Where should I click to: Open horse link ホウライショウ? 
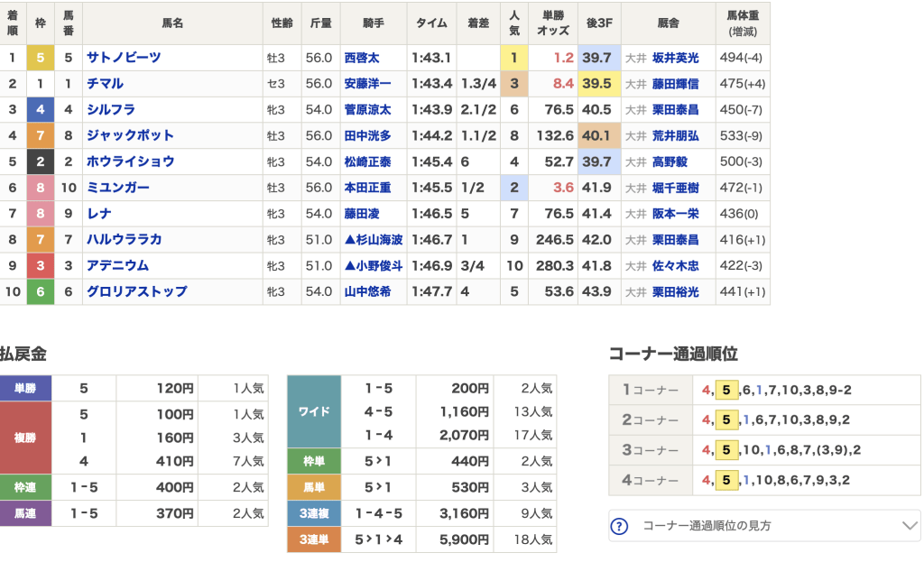pyautogui.click(x=130, y=161)
